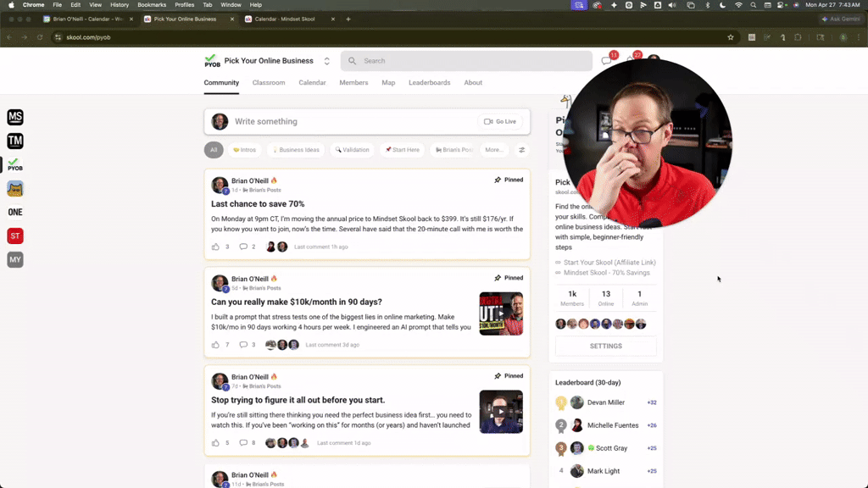Switch to the Brian O'Neill - Calendar browser tab
The image size is (868, 488).
coord(87,19)
